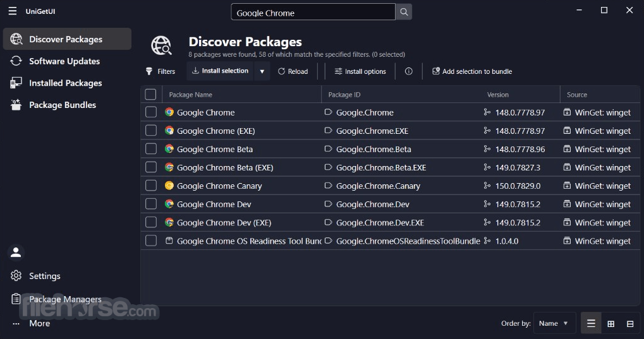Click Add selection to bundle
644x339 pixels.
[472, 71]
